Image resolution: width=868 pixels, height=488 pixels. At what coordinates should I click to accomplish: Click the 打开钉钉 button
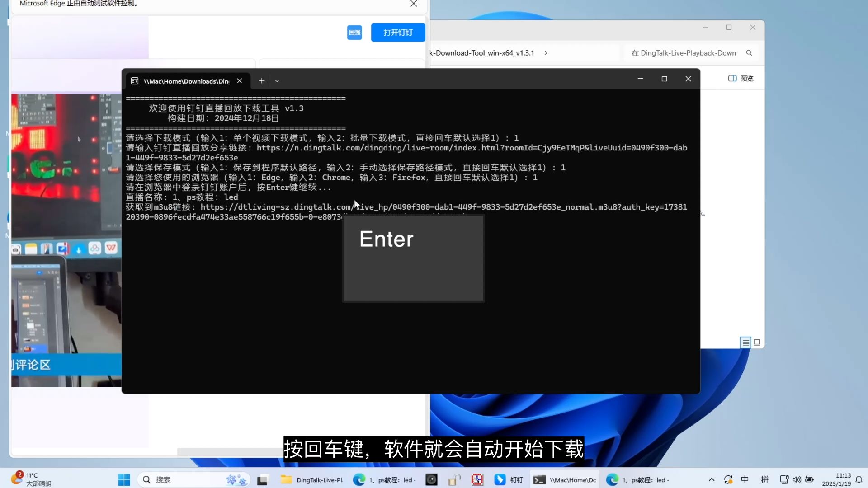pos(398,32)
